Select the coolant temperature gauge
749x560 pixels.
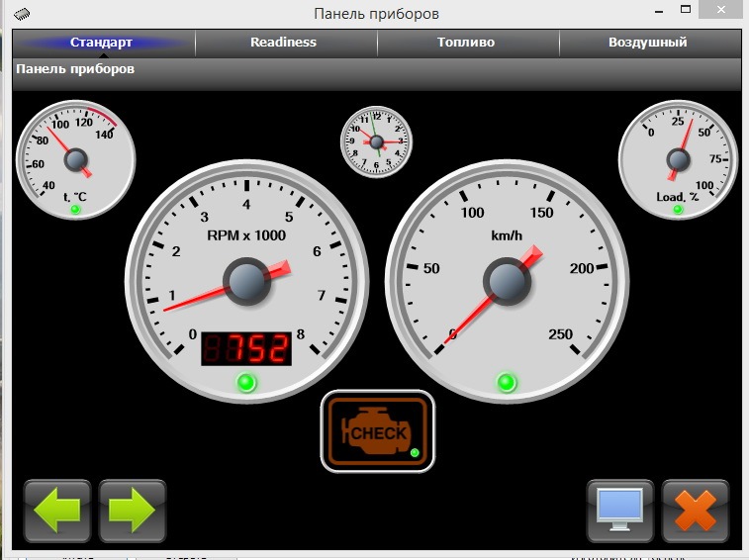pos(75,159)
